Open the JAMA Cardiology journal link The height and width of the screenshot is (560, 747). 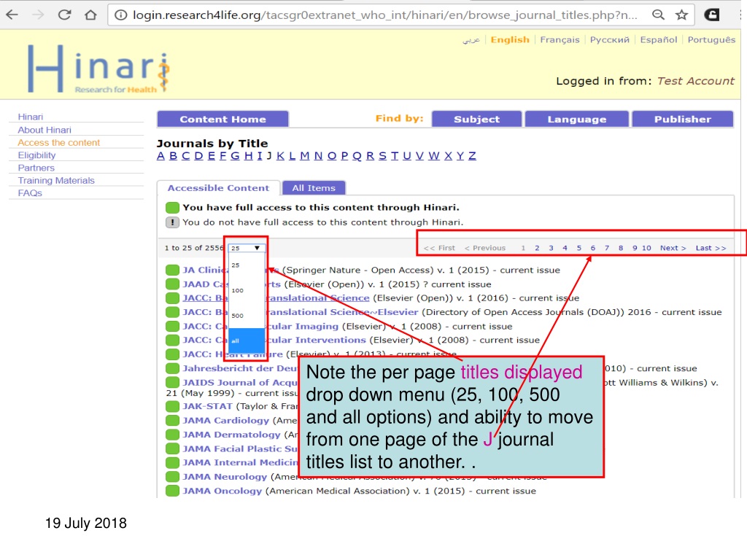226,421
